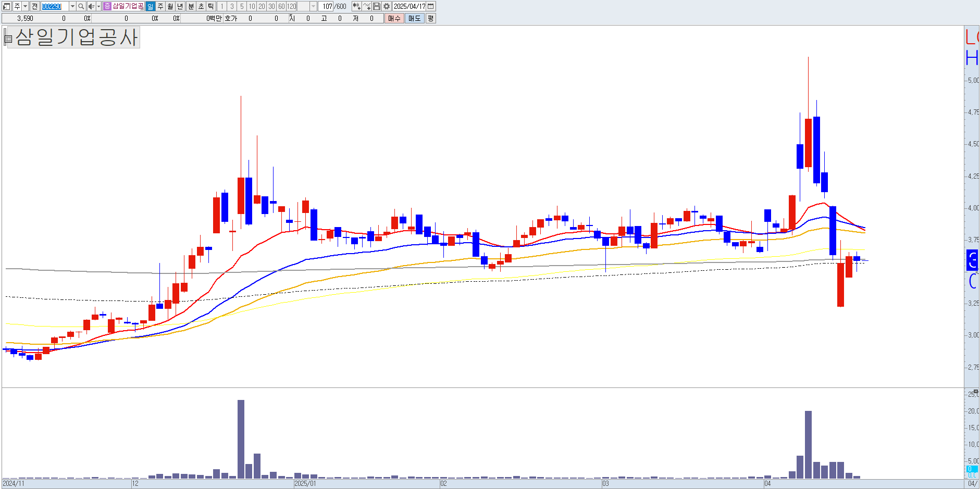Open the stock search magnifier icon
Screen dimensions: 980x489
point(81,6)
